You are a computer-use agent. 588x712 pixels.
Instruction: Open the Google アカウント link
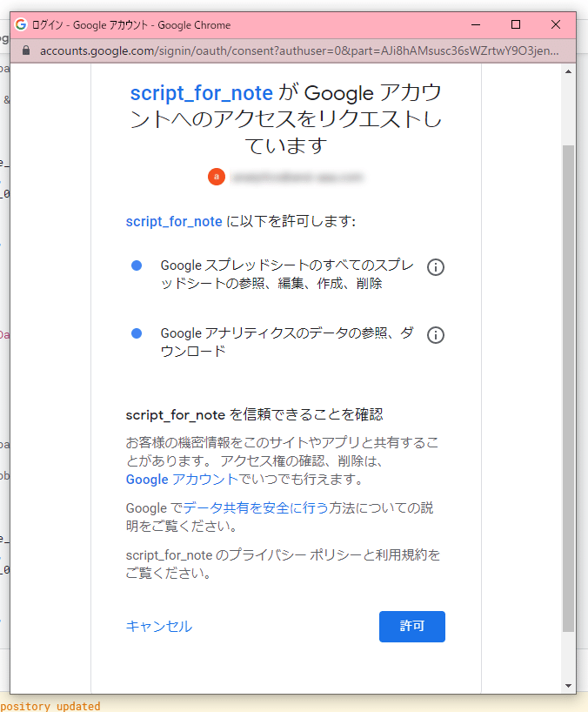tap(182, 480)
